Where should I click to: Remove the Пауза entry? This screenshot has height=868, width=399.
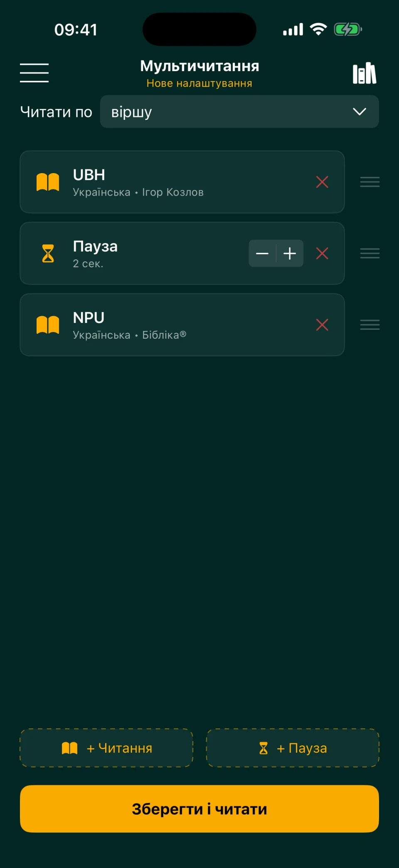[x=322, y=253]
